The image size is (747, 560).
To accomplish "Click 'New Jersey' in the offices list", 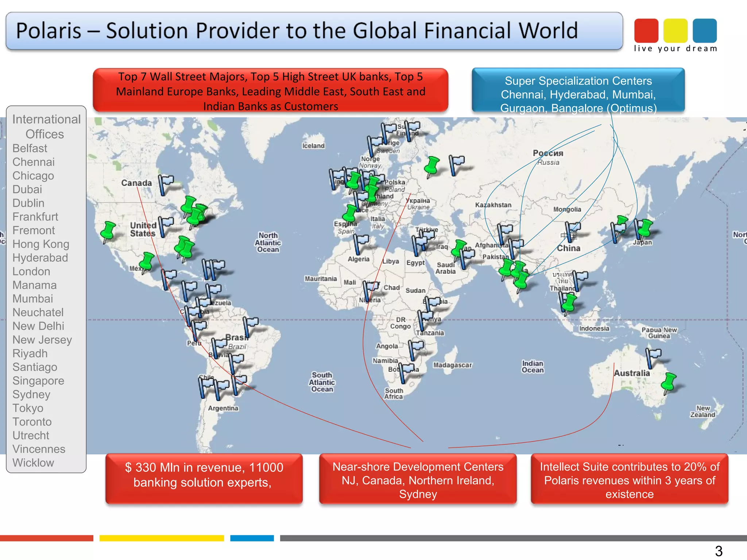I will coord(42,340).
